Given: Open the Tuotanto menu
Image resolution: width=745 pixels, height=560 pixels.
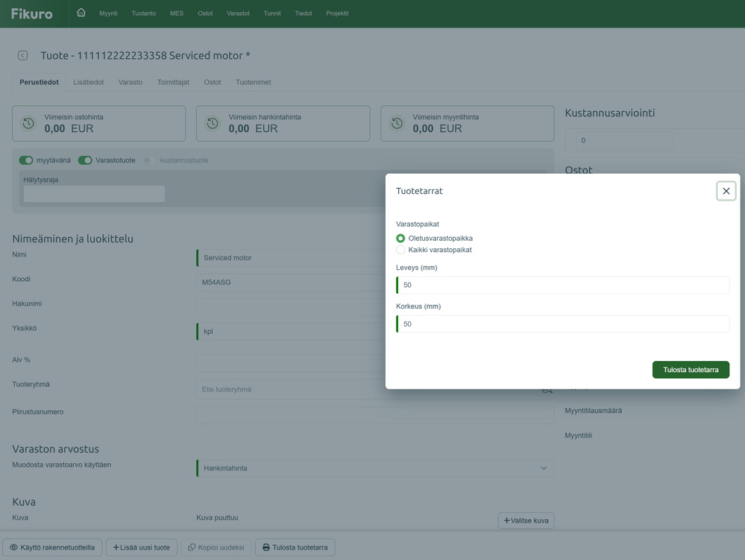Looking at the screenshot, I should tap(144, 13).
